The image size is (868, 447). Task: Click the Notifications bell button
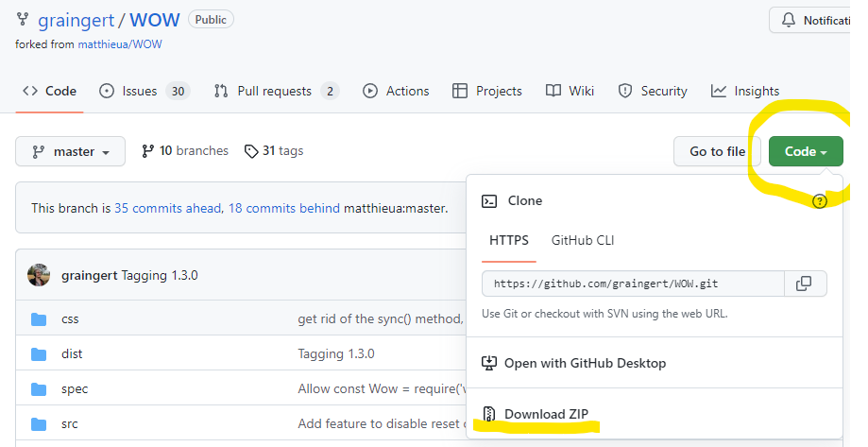coord(809,21)
